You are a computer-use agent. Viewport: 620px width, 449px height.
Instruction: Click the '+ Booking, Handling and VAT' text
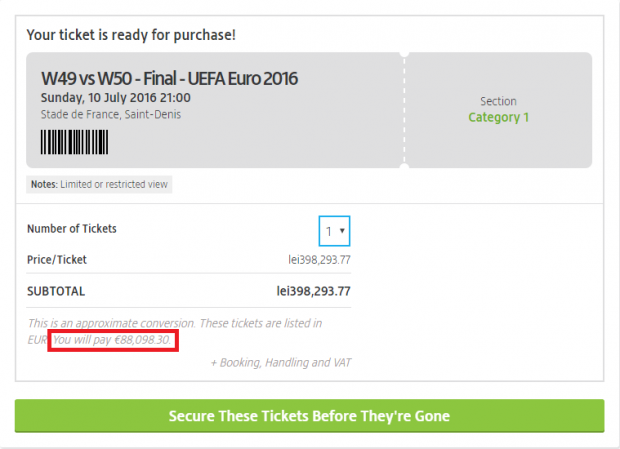[280, 362]
